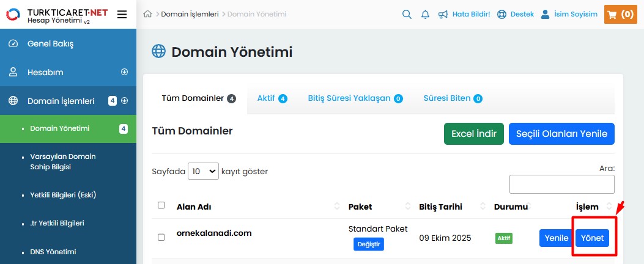Open the search magnifier icon

point(407,14)
